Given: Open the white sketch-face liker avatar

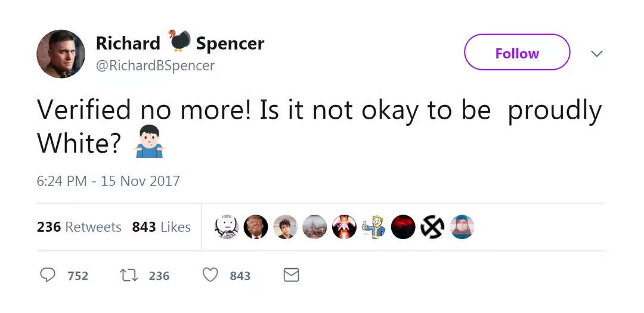Looking at the screenshot, I should [227, 227].
